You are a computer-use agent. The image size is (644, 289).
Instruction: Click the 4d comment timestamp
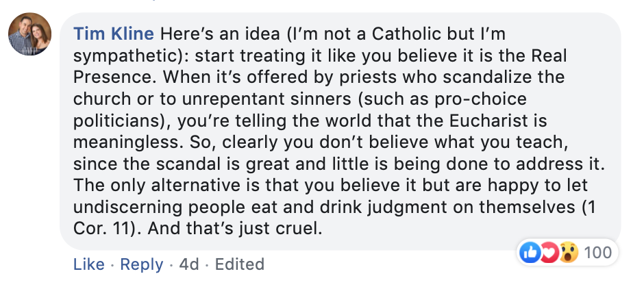tap(188, 264)
